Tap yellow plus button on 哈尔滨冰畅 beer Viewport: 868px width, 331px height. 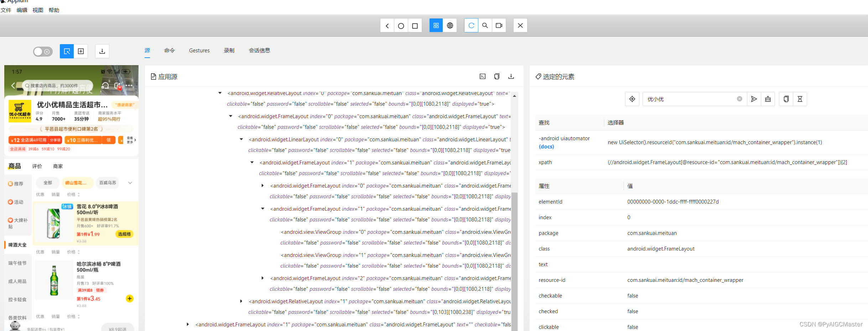(130, 298)
